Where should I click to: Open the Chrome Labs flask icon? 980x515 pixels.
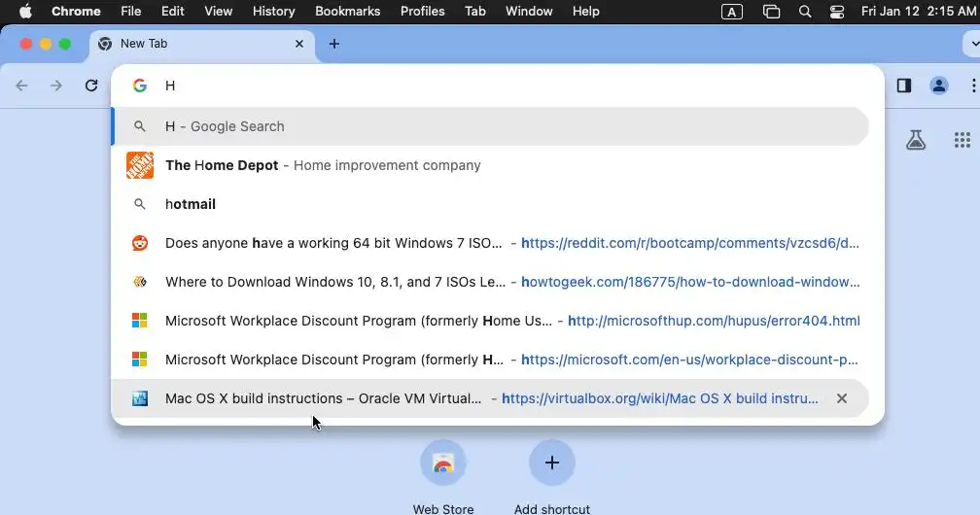pos(916,140)
